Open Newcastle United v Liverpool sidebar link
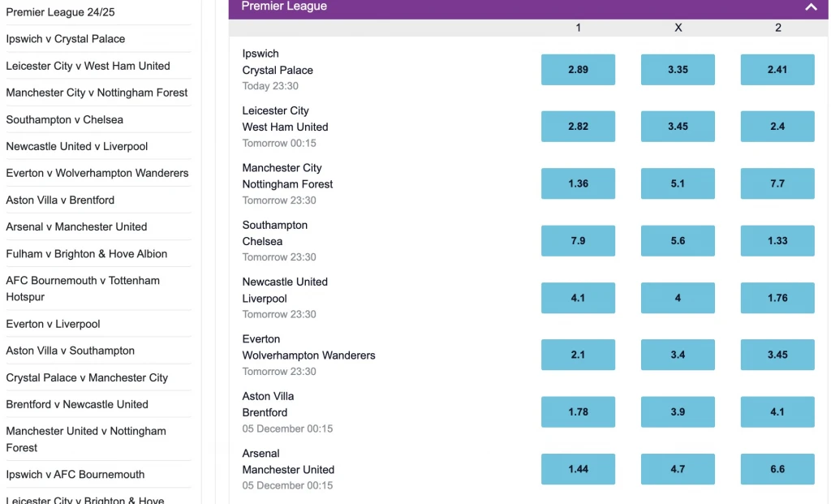The height and width of the screenshot is (504, 831). pyautogui.click(x=77, y=146)
